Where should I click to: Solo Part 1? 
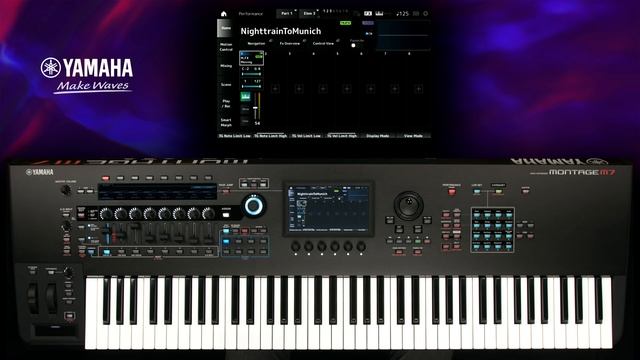click(x=245, y=121)
